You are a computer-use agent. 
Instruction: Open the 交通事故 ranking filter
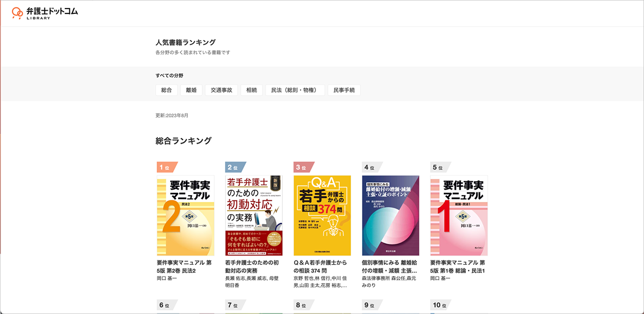click(x=221, y=89)
